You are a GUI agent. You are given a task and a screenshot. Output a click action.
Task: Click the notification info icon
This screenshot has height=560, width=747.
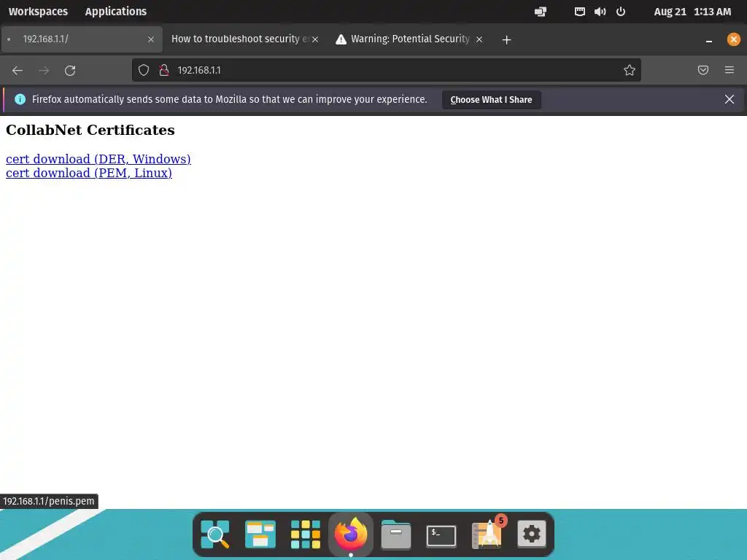pos(20,99)
